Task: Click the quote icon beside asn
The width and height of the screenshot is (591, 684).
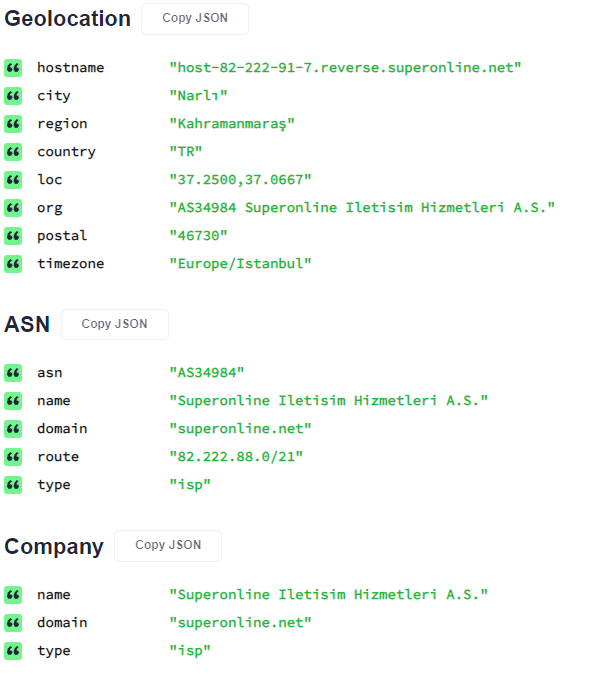Action: [13, 373]
